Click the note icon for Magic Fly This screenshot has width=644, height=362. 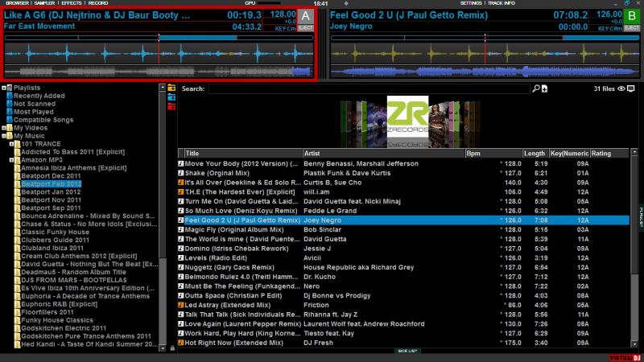point(180,229)
